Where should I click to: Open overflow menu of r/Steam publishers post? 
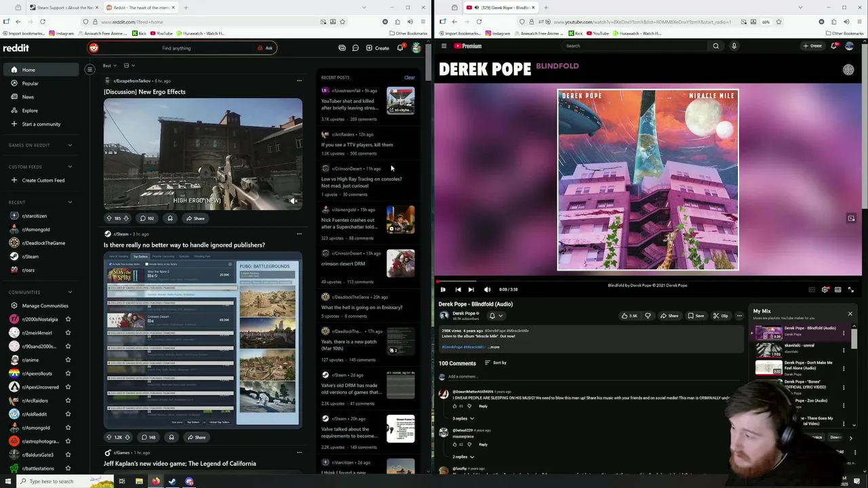[x=299, y=234]
